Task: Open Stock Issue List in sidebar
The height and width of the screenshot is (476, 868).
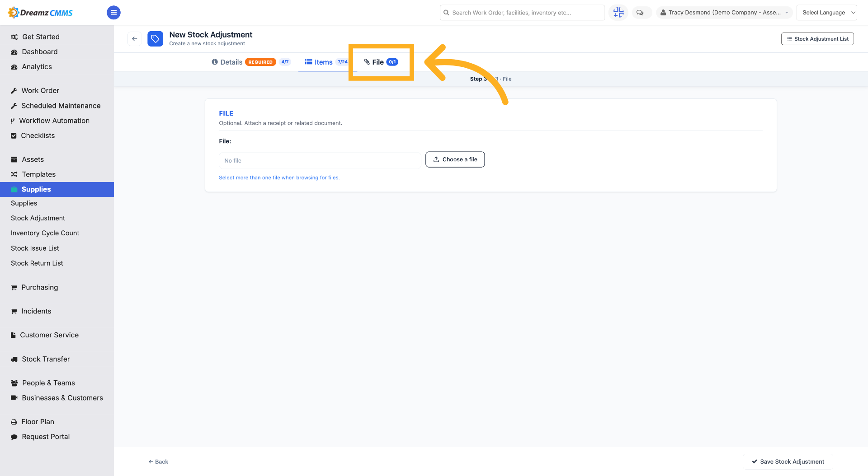Action: point(35,248)
